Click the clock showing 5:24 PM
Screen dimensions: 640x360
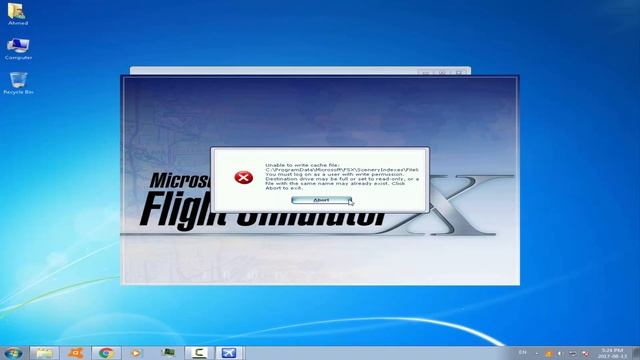tap(612, 353)
